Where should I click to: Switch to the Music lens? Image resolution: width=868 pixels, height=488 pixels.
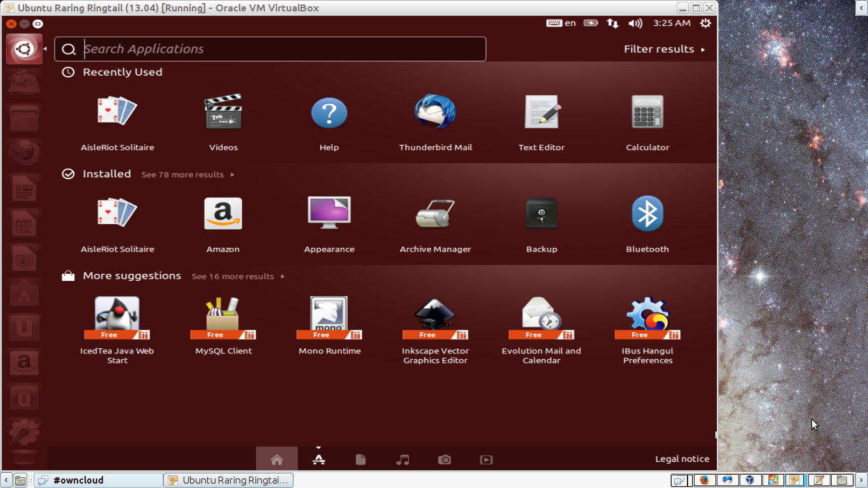[403, 459]
